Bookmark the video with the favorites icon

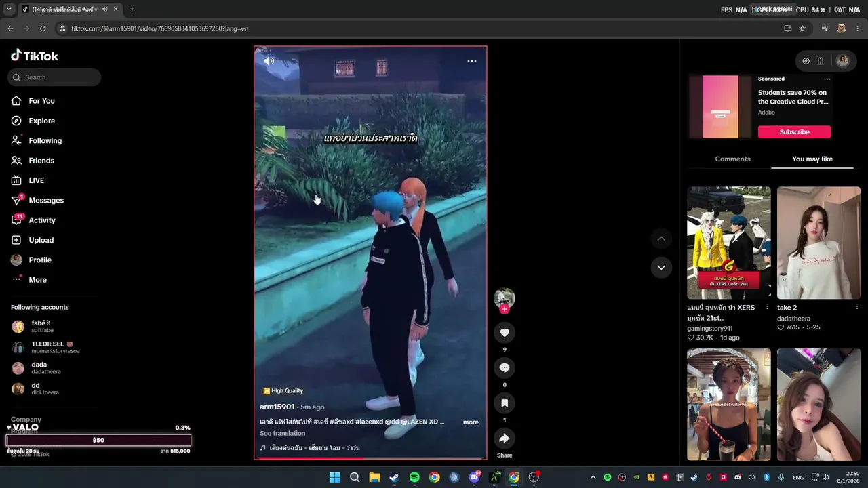click(505, 403)
